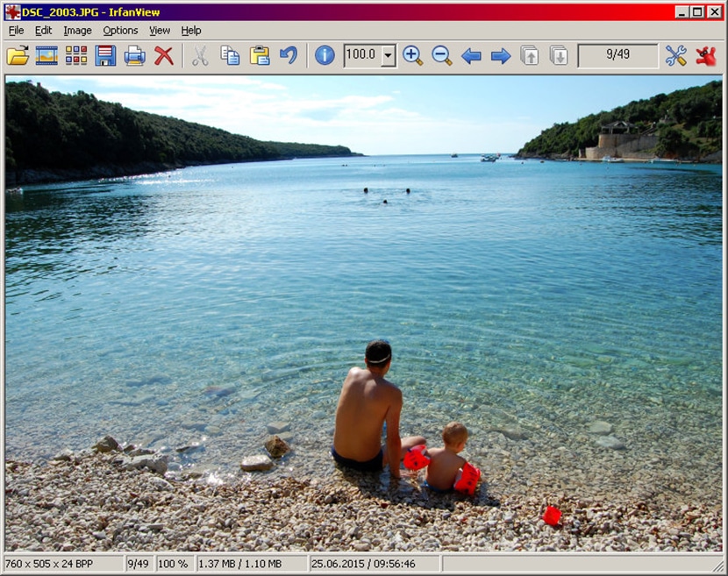Go to the previous image with the left arrow
Screen dimensions: 728x576
coord(471,56)
